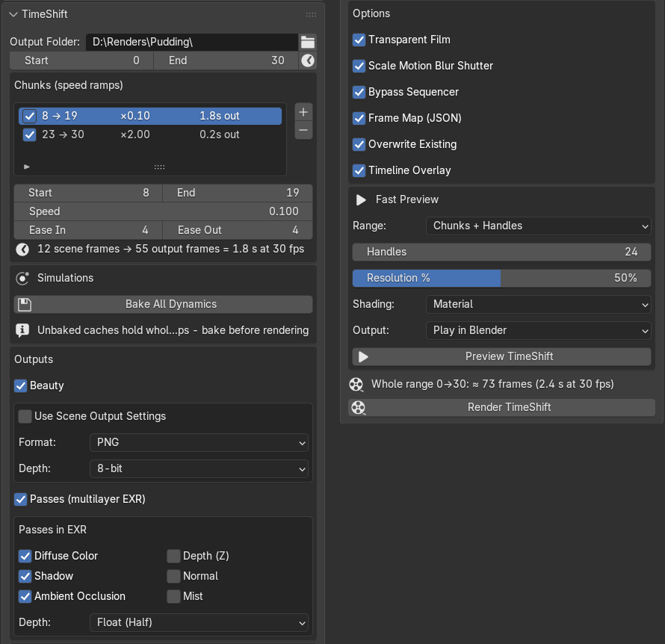
Task: Select the 23 → 30 ×2.00 chunk row
Action: tap(150, 134)
